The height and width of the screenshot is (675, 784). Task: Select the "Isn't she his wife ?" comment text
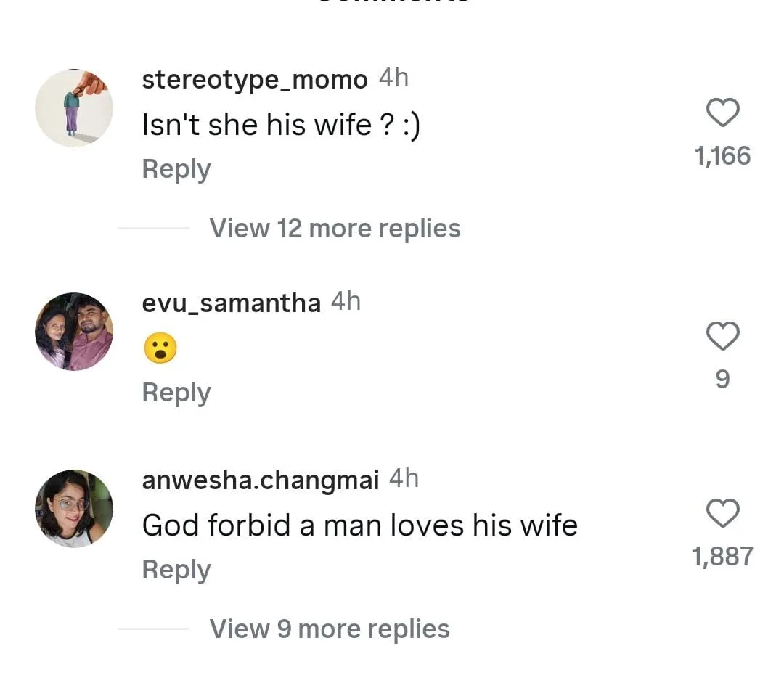tap(281, 126)
